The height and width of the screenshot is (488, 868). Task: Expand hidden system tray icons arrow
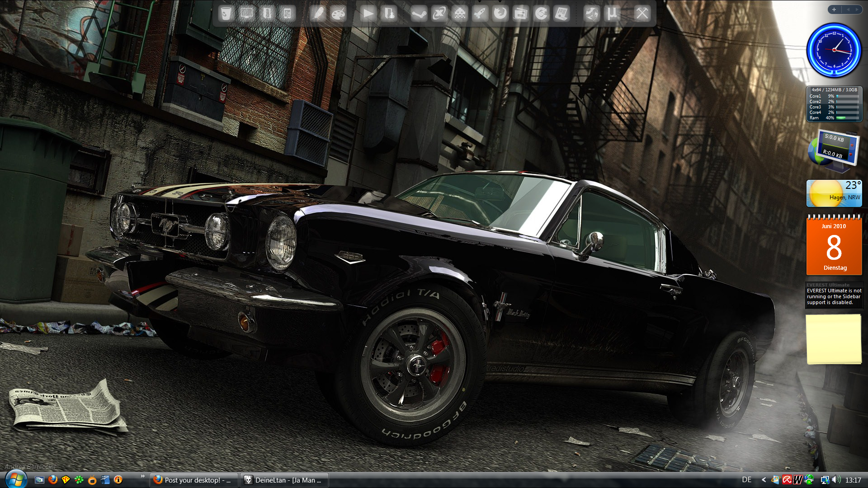click(764, 480)
